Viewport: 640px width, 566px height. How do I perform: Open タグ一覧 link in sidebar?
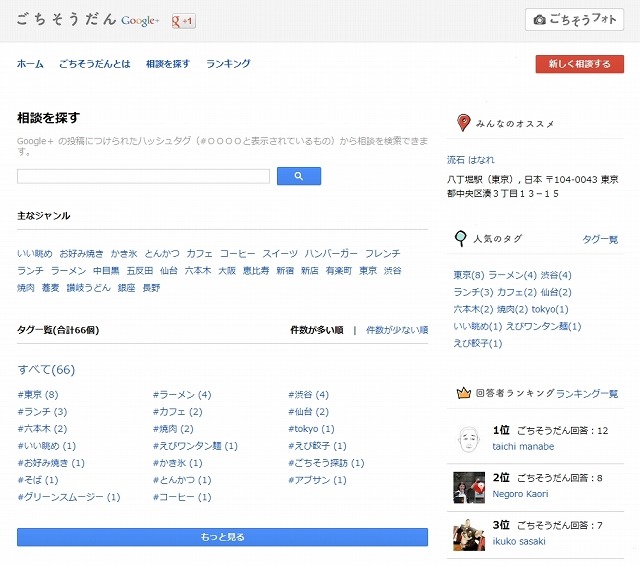coord(600,239)
